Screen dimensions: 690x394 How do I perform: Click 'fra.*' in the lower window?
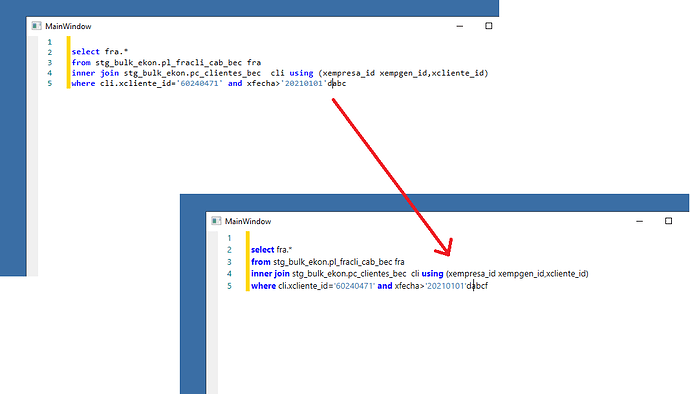coord(284,250)
